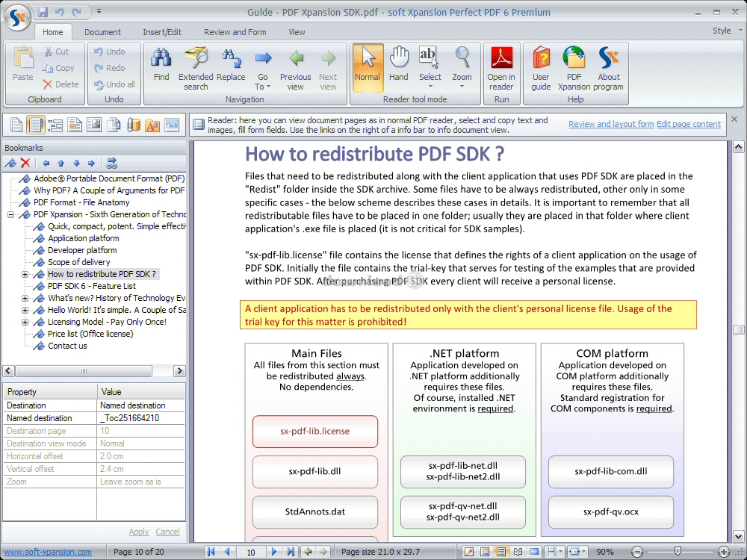The width and height of the screenshot is (747, 560).
Task: Open the Review and Form tab
Action: [235, 32]
